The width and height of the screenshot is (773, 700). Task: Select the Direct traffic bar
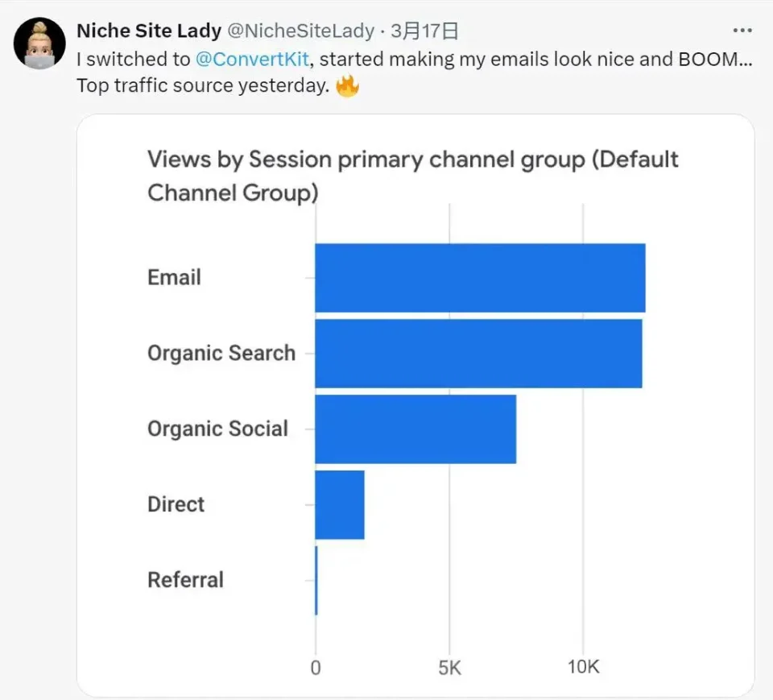(340, 504)
